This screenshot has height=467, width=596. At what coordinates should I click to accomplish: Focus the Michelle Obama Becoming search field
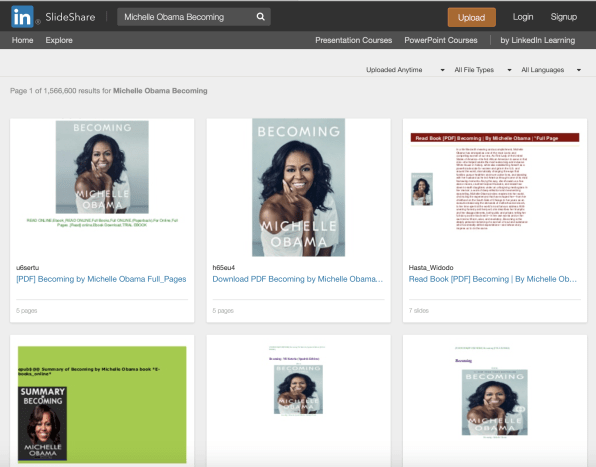[194, 17]
